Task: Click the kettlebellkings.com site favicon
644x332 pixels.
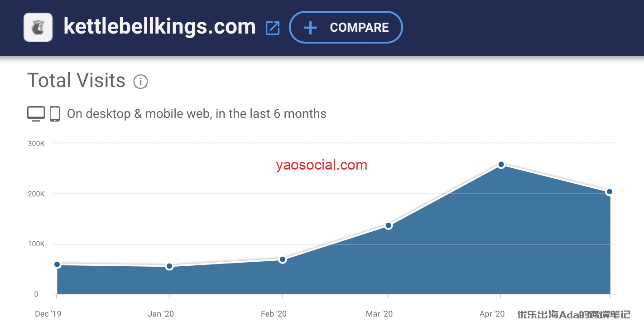Action: pos(38,27)
